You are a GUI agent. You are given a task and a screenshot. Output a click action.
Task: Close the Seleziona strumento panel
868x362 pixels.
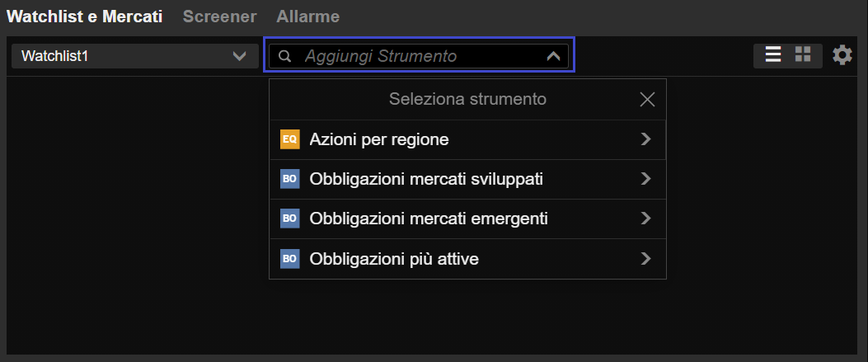pyautogui.click(x=647, y=100)
